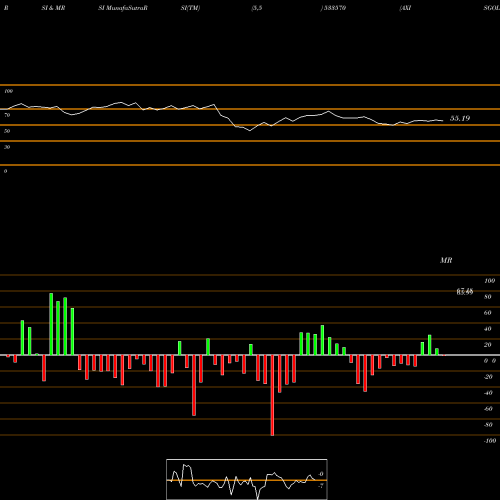Click the MR axis label 80
500x500 pixels.
tap(488, 297)
